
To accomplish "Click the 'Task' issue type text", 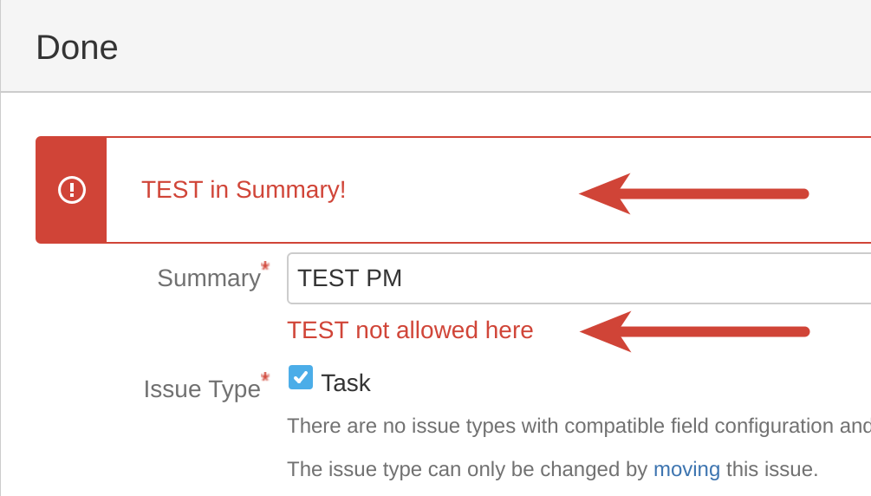I will [346, 383].
